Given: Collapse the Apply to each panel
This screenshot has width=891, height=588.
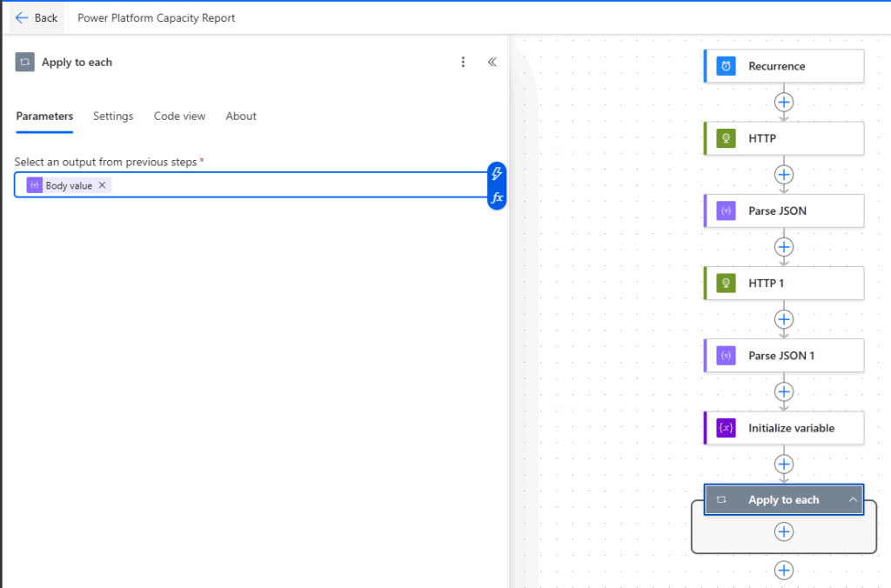Looking at the screenshot, I should click(x=492, y=62).
